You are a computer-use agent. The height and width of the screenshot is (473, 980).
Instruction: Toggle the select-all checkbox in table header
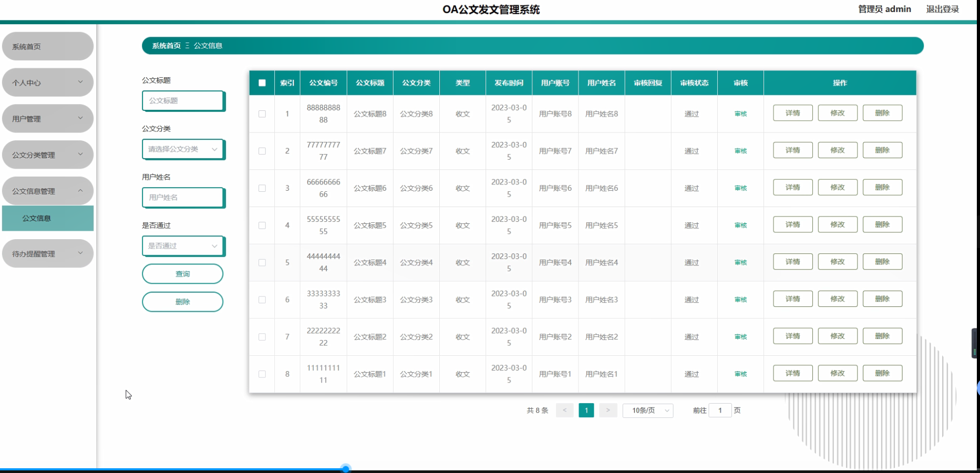pos(262,83)
